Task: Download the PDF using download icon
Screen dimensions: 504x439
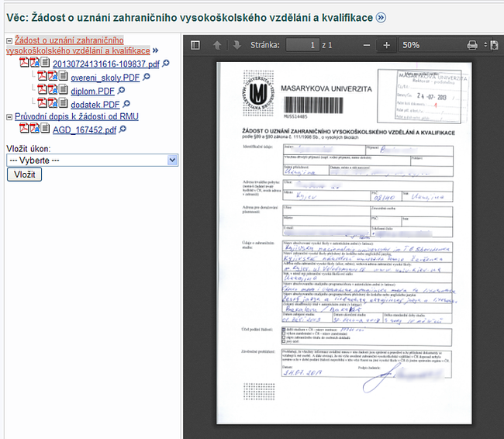Action: [495, 45]
